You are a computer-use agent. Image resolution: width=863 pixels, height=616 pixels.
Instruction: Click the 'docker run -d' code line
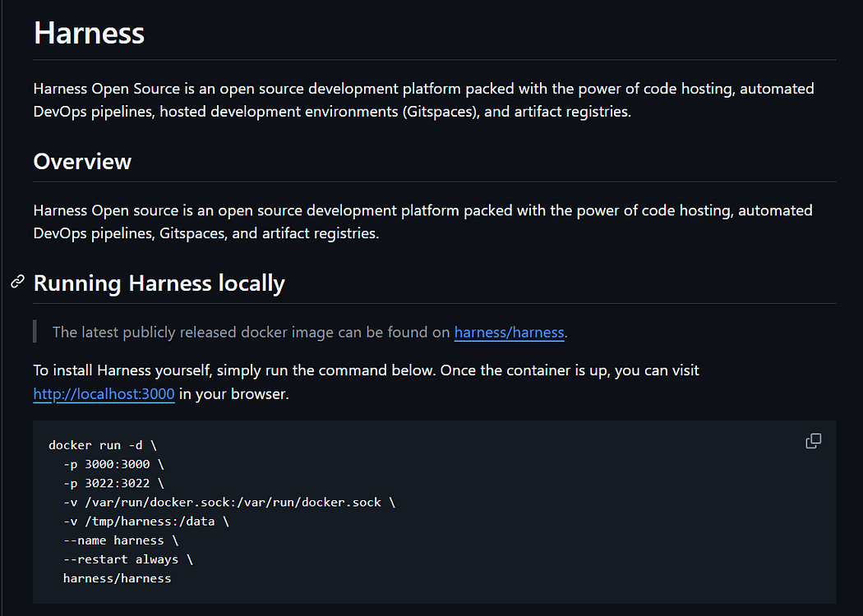pyautogui.click(x=102, y=445)
